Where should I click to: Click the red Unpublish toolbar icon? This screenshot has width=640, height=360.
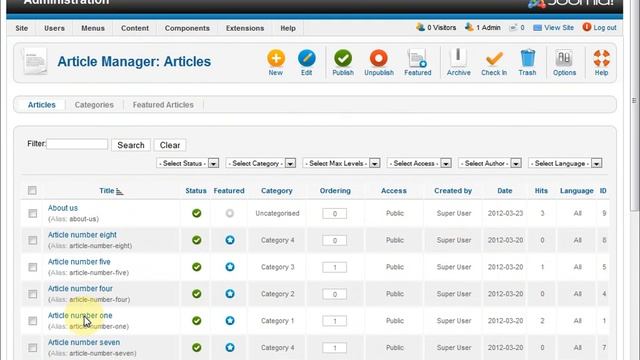pos(379,58)
